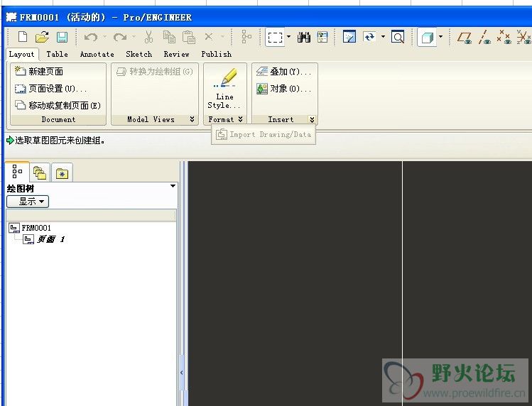
Task: Open 页面设置(U)... sheet setup
Action: tap(51, 89)
